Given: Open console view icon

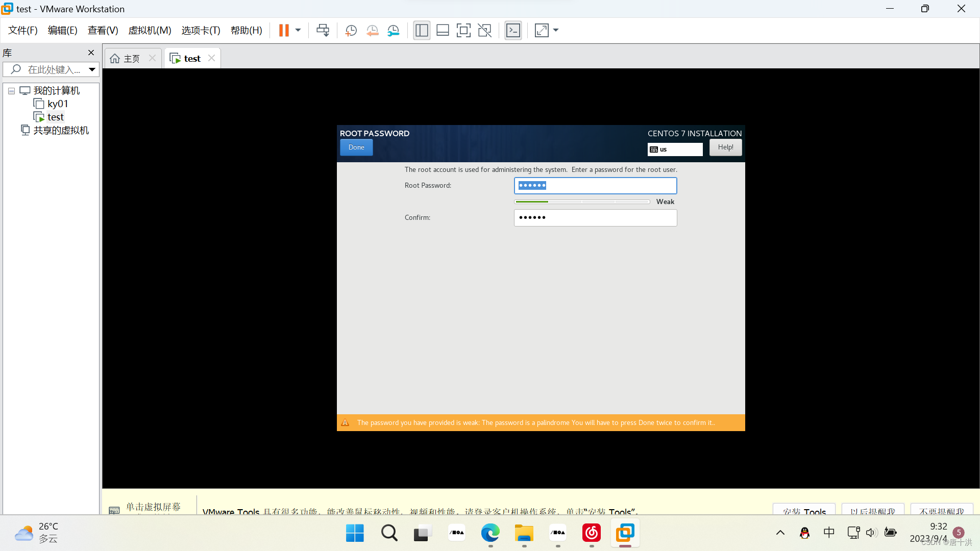Looking at the screenshot, I should 513,31.
